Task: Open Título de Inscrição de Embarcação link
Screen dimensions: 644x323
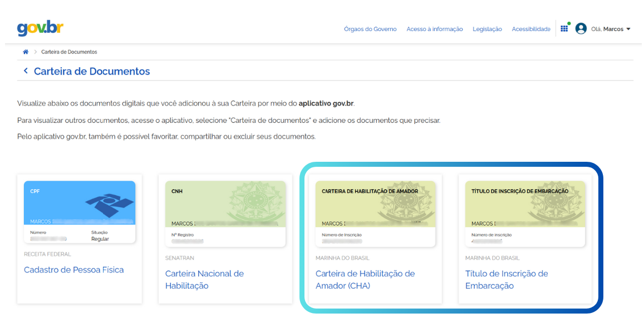Action: (x=507, y=280)
